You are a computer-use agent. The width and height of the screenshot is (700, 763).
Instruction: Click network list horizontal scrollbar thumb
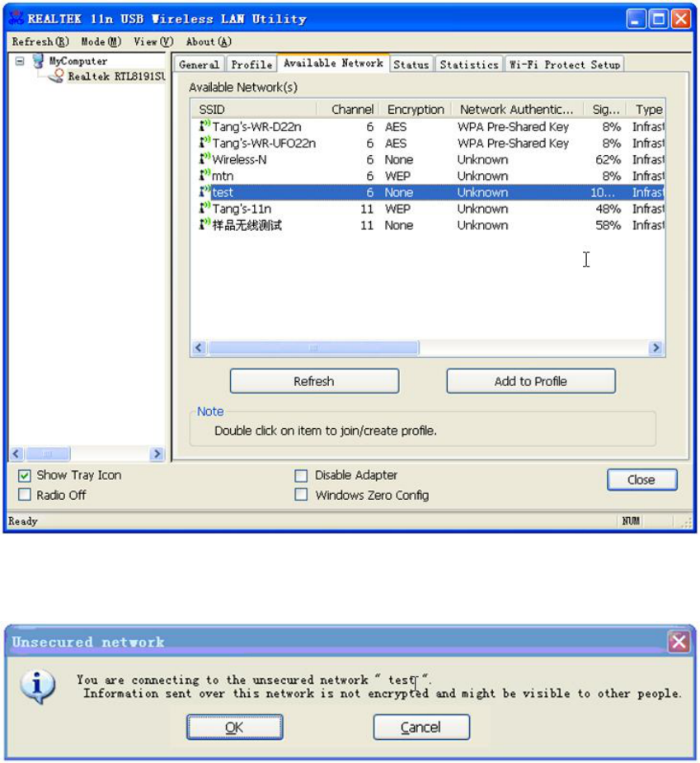click(313, 348)
